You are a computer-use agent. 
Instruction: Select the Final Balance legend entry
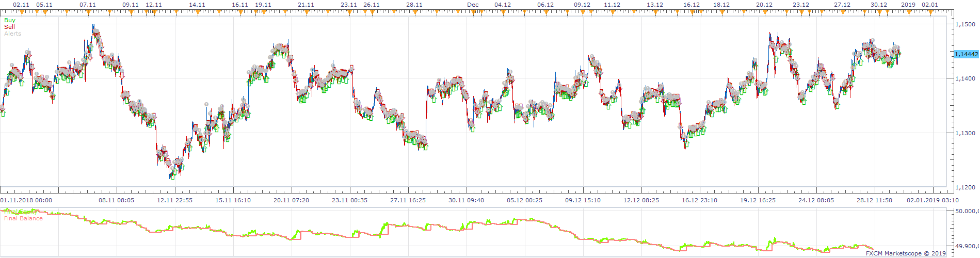tap(23, 218)
